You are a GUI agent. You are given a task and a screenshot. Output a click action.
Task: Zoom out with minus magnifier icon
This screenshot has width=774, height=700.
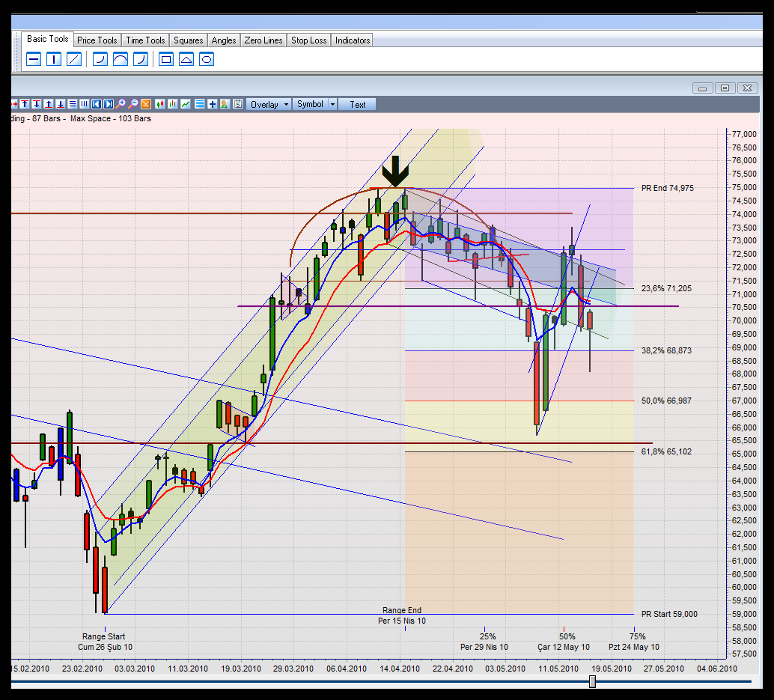point(133,104)
